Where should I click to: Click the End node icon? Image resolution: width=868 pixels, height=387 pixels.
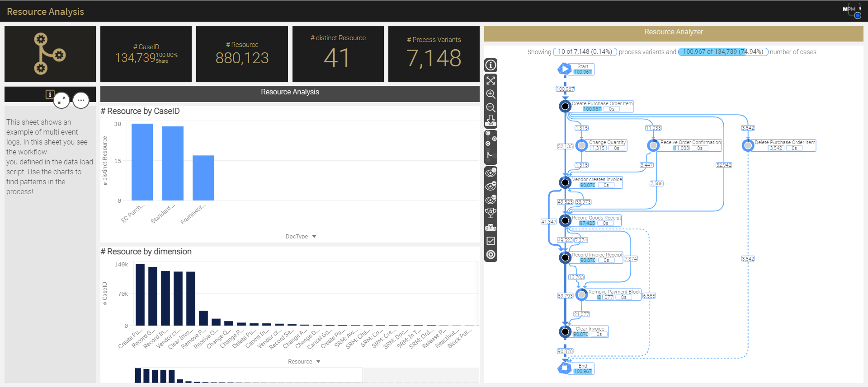tap(565, 368)
